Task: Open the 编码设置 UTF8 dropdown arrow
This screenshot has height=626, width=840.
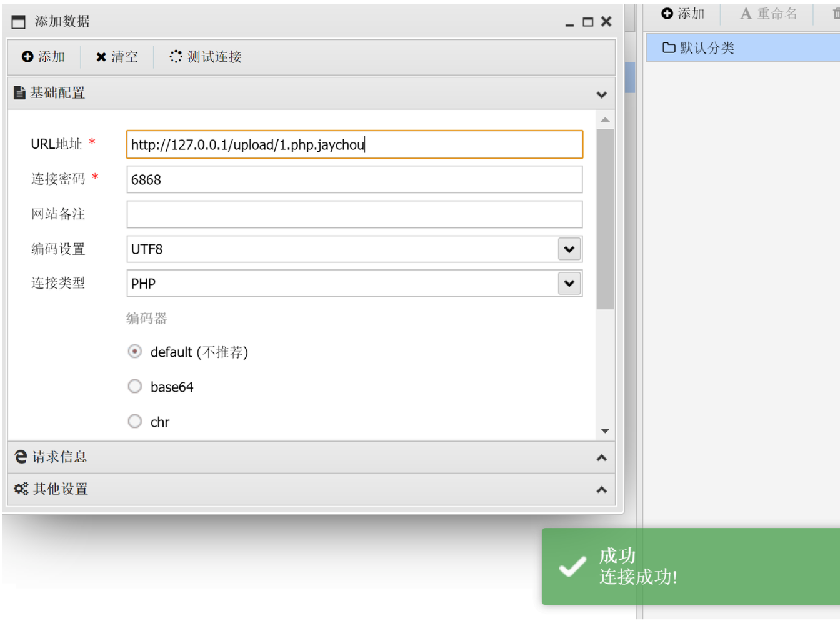Action: [x=569, y=249]
